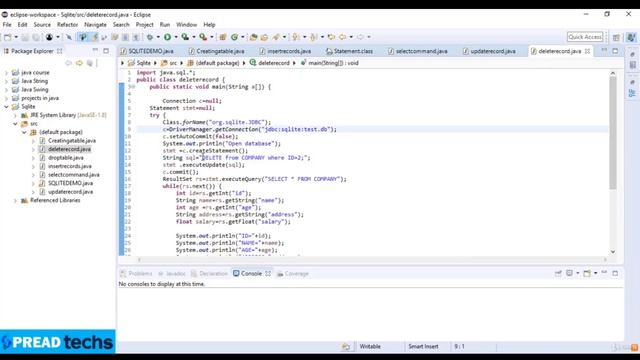Expand the java course project
This screenshot has width=640, height=360.
pos(6,73)
